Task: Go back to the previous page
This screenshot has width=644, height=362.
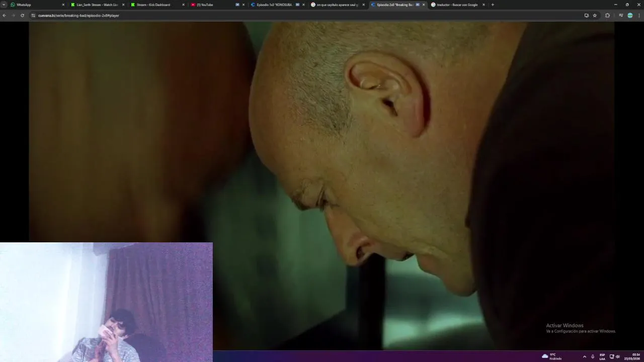Action: click(x=5, y=16)
